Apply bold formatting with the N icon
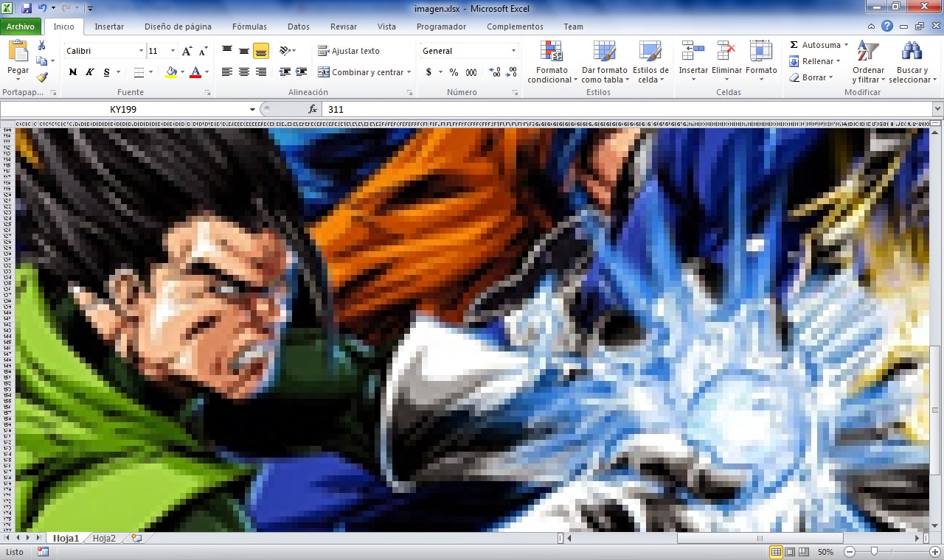 72,73
